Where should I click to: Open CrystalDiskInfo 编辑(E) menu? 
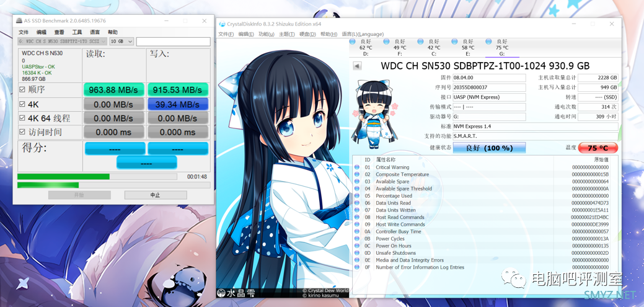tap(246, 34)
